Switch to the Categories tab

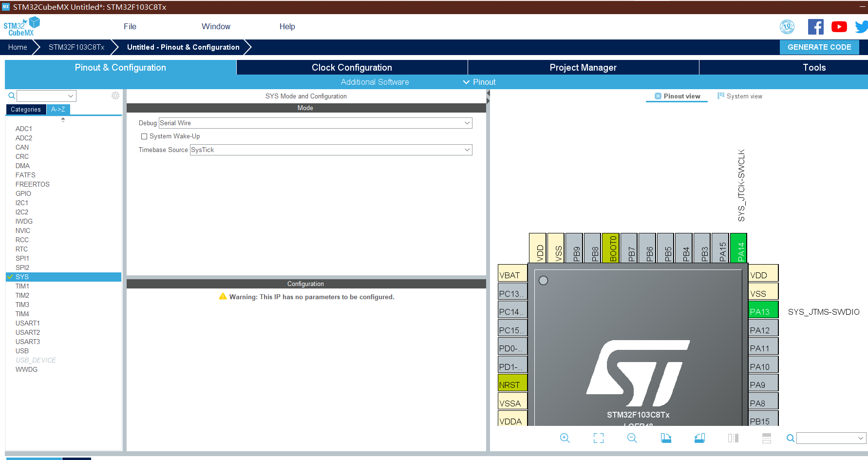(26, 110)
